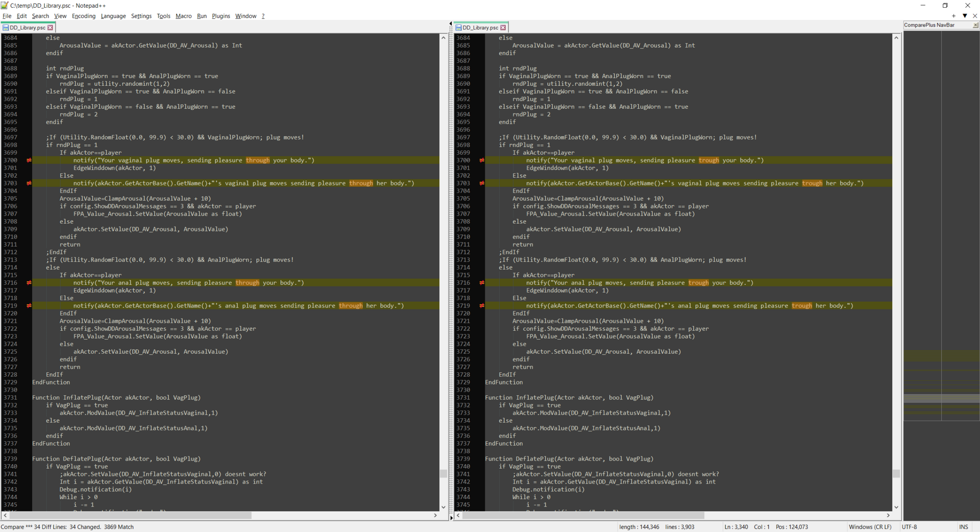Screen dimensions: 980x532
Task: Click changed-line marker at right line 3700
Action: click(x=482, y=160)
